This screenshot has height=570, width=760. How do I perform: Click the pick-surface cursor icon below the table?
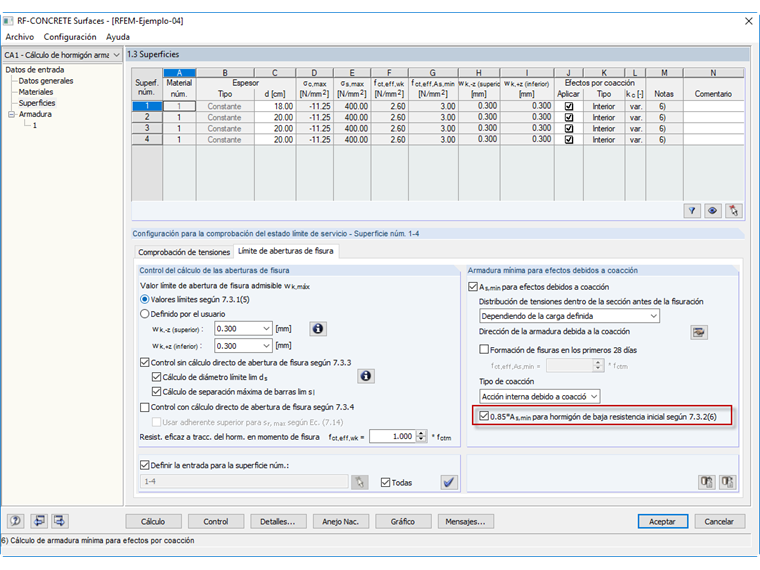click(x=733, y=211)
